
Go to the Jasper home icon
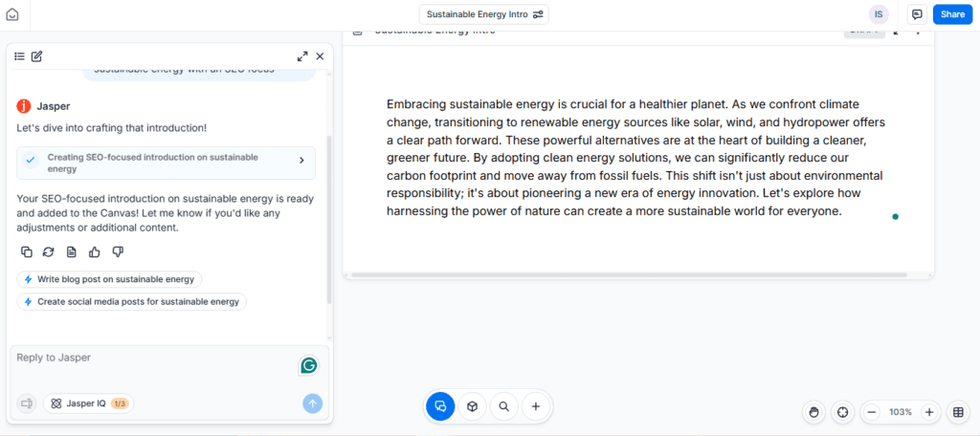[x=11, y=13]
